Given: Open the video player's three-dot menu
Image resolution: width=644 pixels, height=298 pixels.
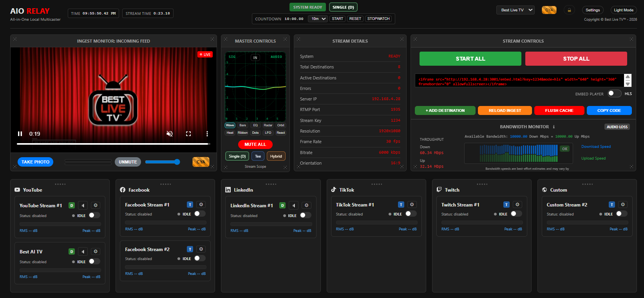Looking at the screenshot, I should click(207, 134).
